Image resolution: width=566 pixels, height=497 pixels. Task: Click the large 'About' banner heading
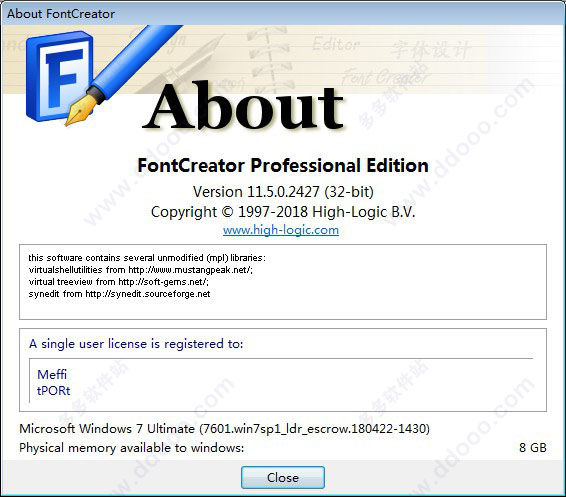243,105
